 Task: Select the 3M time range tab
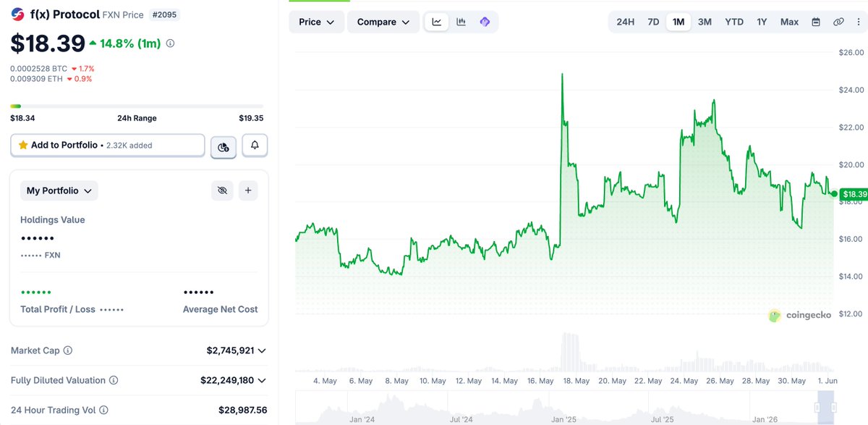click(x=705, y=22)
